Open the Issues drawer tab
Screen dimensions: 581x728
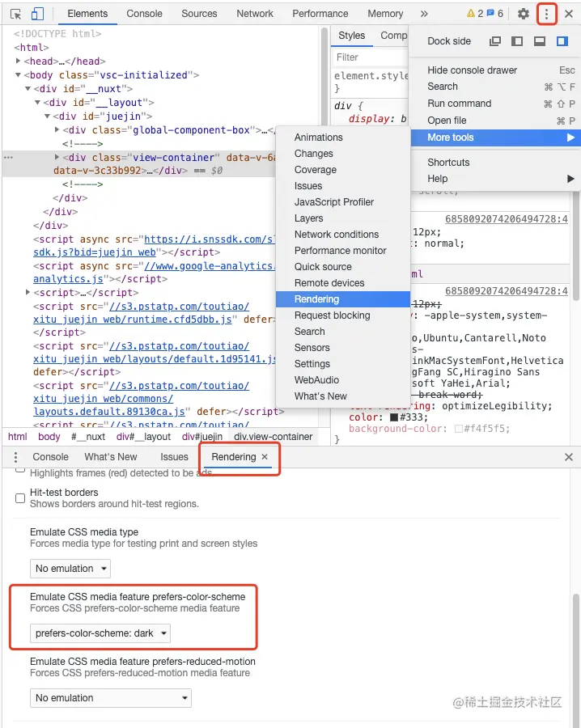[174, 457]
